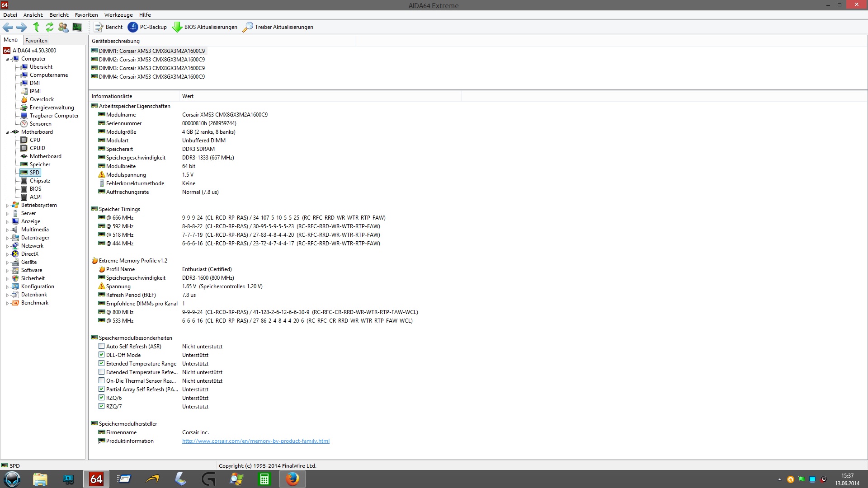Open Treiber Aktualisierungen magnifier icon
Image resolution: width=868 pixels, height=488 pixels.
[248, 27]
